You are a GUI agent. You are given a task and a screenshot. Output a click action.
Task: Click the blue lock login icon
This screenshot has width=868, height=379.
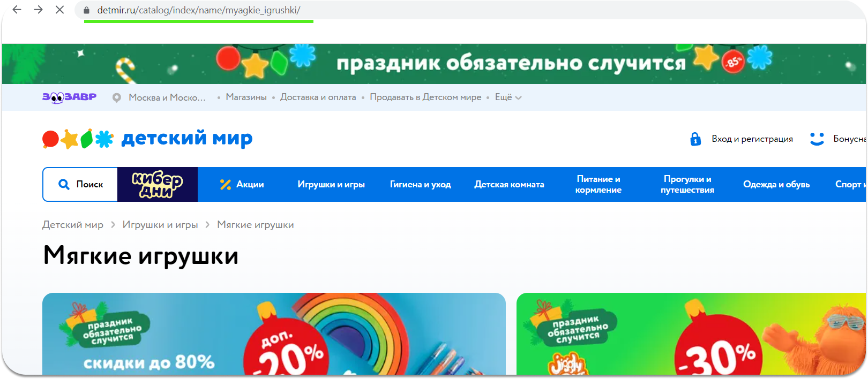[695, 139]
